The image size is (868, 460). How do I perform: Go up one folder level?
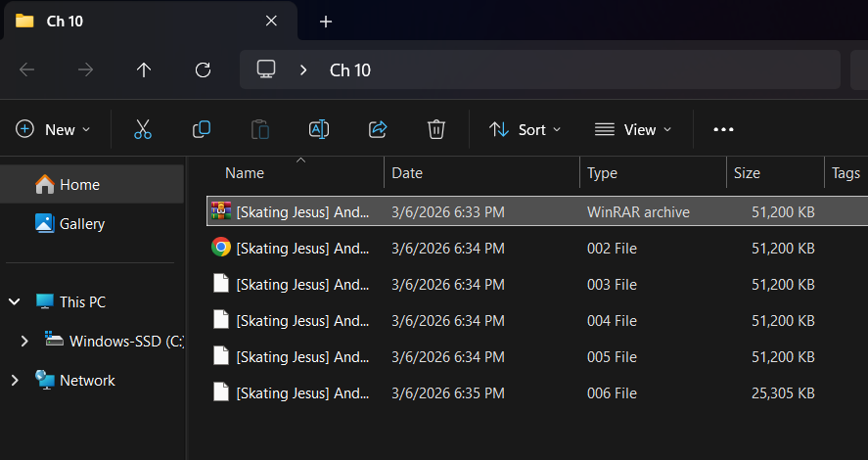144,69
